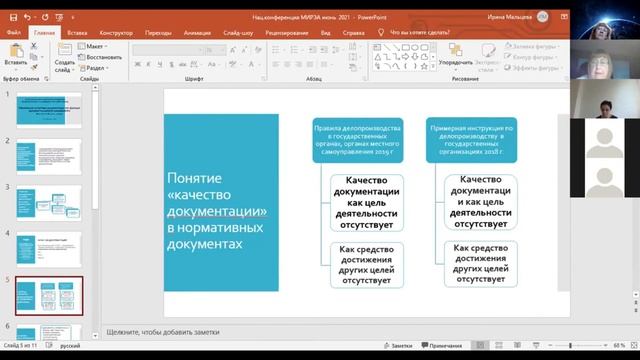Viewport: 640px width, 360px height.
Task: Open the font size combo box
Action: pos(215,50)
